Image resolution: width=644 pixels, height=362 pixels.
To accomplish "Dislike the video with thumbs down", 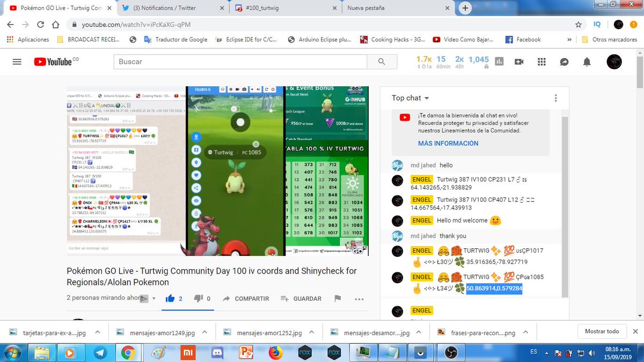I will tap(199, 299).
